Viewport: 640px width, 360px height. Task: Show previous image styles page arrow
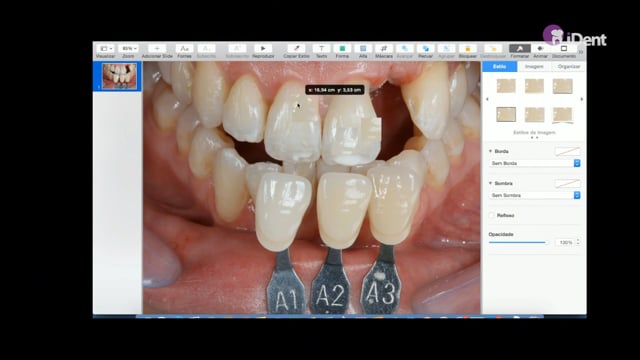(487, 99)
